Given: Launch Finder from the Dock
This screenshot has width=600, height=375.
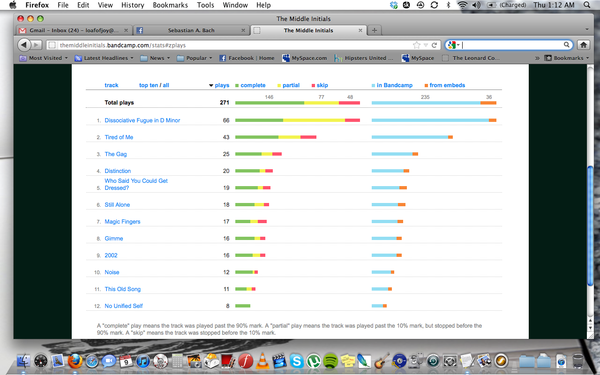Looking at the screenshot, I should 24,361.
